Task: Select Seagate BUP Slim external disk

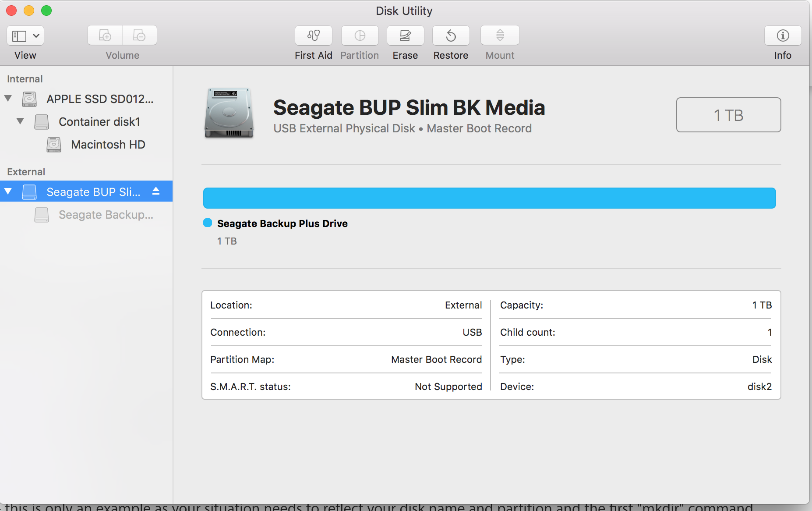Action: pyautogui.click(x=86, y=191)
